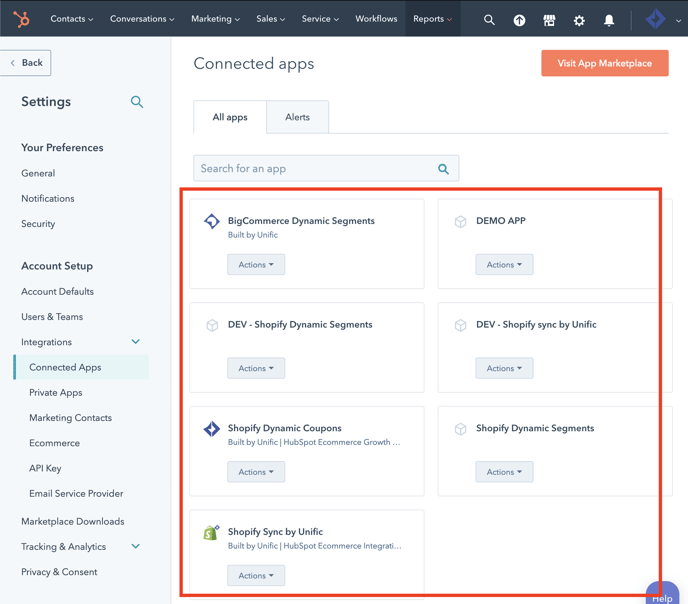The height and width of the screenshot is (604, 688).
Task: Click the HubSpot sprocket logo
Action: (21, 19)
